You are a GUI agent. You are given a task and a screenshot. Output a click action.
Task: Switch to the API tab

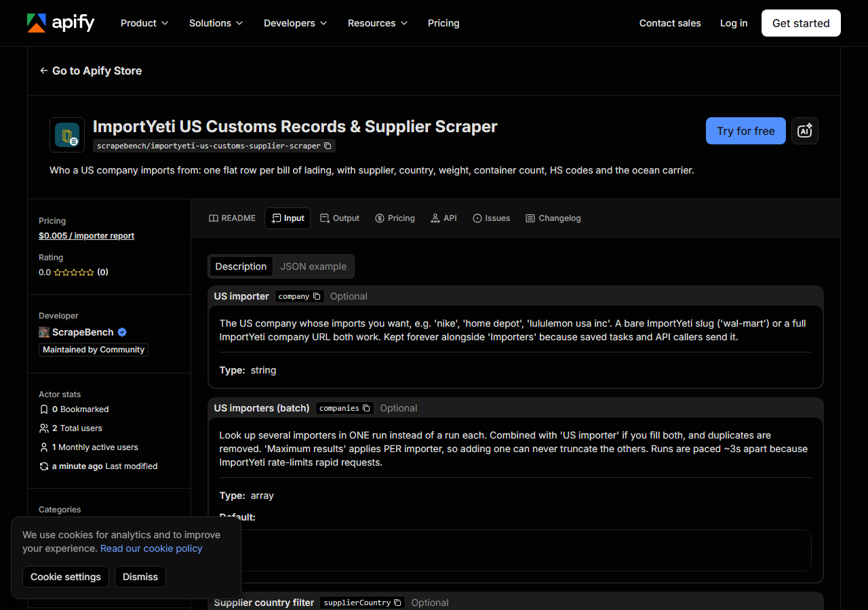[x=443, y=218]
